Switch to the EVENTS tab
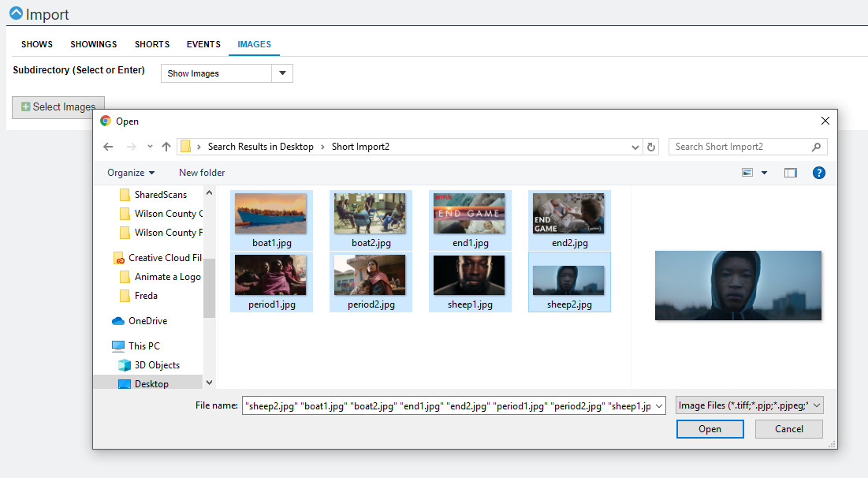868x478 pixels. click(x=203, y=44)
